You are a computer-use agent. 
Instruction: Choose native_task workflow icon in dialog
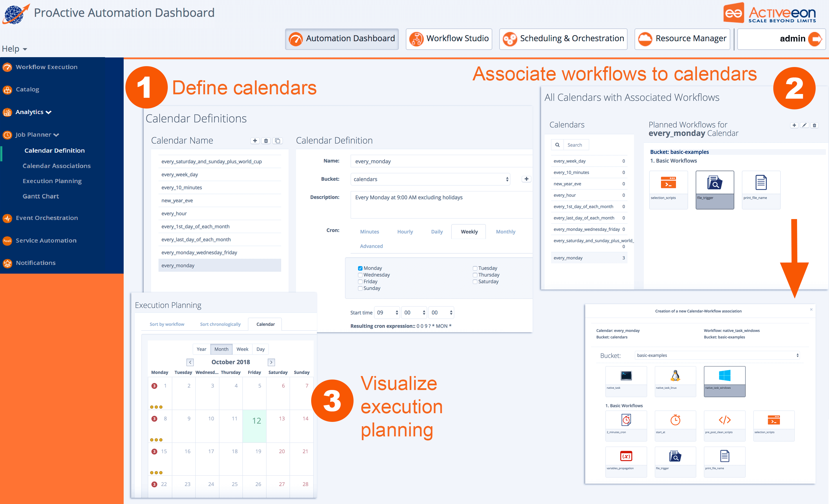tap(626, 381)
